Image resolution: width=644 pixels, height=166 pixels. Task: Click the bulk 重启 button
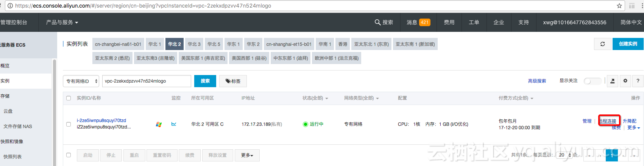click(134, 155)
